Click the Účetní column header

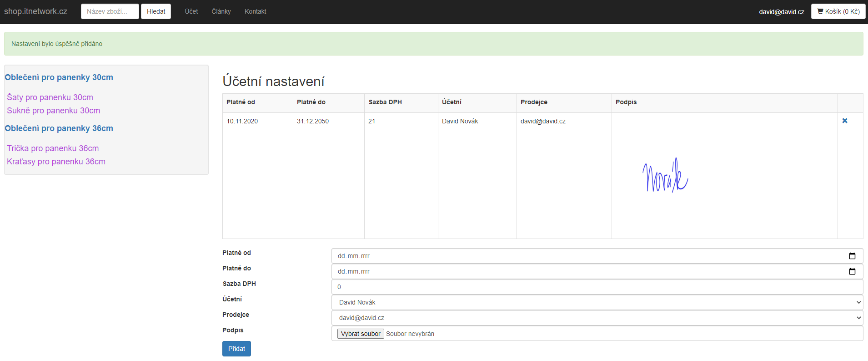pyautogui.click(x=477, y=103)
